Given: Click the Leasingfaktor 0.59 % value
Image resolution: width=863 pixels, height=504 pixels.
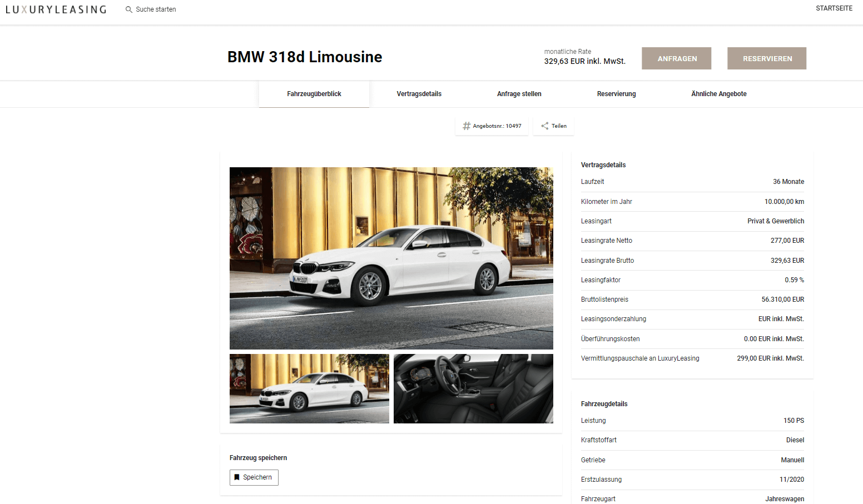Looking at the screenshot, I should [x=795, y=280].
